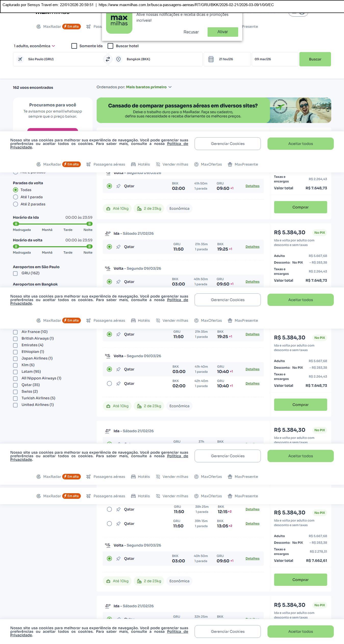Expand Detalhes for the 42h 40m Qatar flight
Screen dimensions: 344x644
252,383
